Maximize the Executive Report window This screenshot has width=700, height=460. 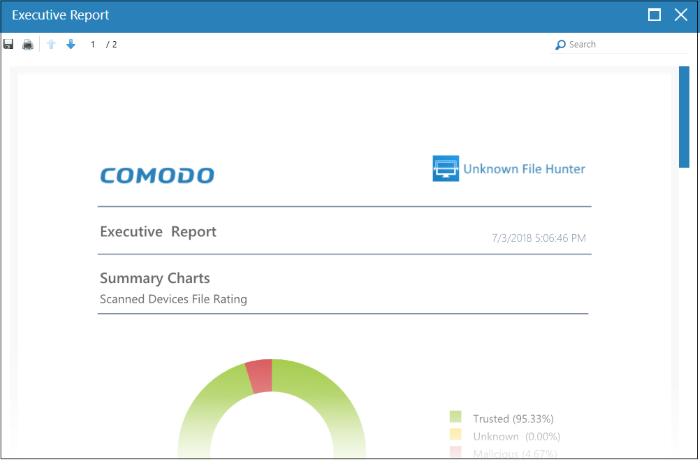click(x=654, y=15)
